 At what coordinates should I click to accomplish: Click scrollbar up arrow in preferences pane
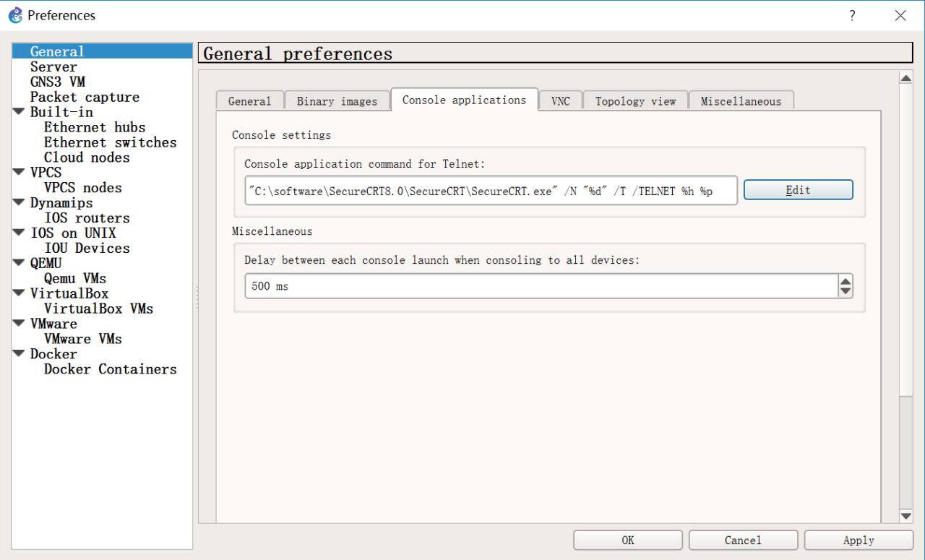tap(906, 77)
